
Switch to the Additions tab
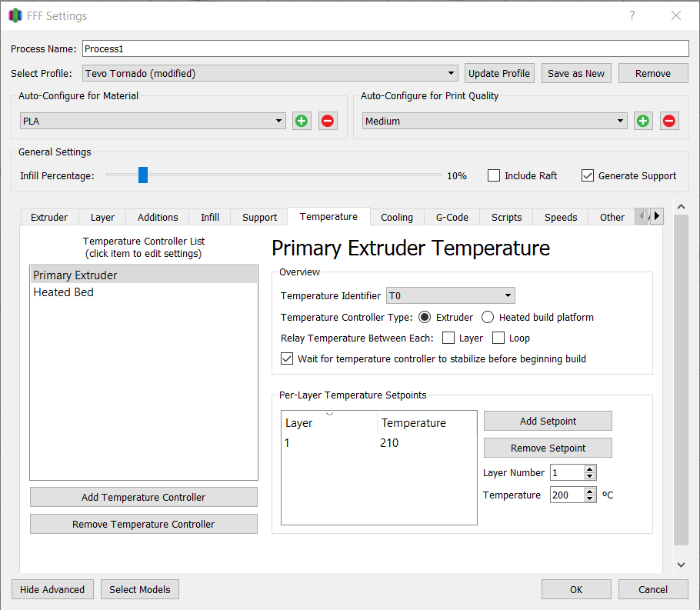158,218
